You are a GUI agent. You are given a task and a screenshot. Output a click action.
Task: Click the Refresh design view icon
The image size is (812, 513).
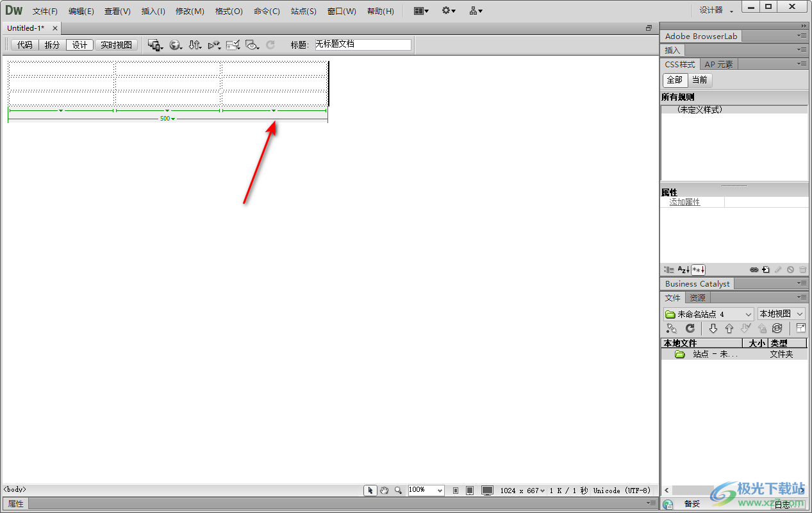[x=270, y=45]
